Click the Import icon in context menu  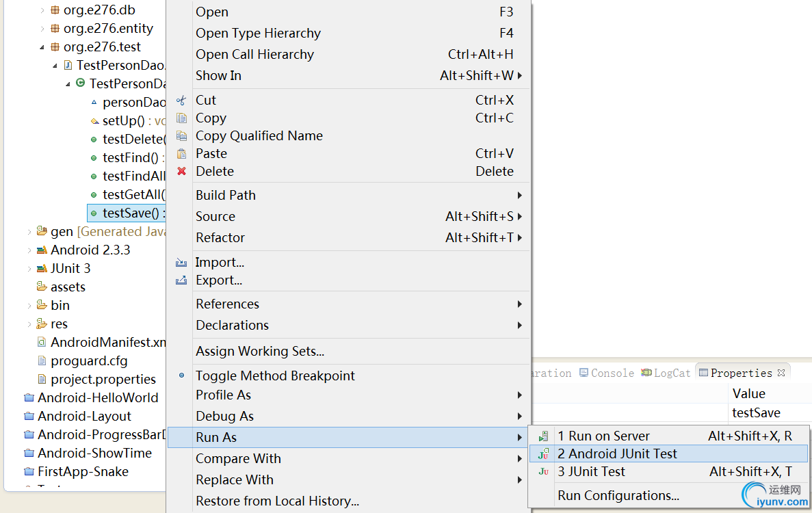coord(181,263)
